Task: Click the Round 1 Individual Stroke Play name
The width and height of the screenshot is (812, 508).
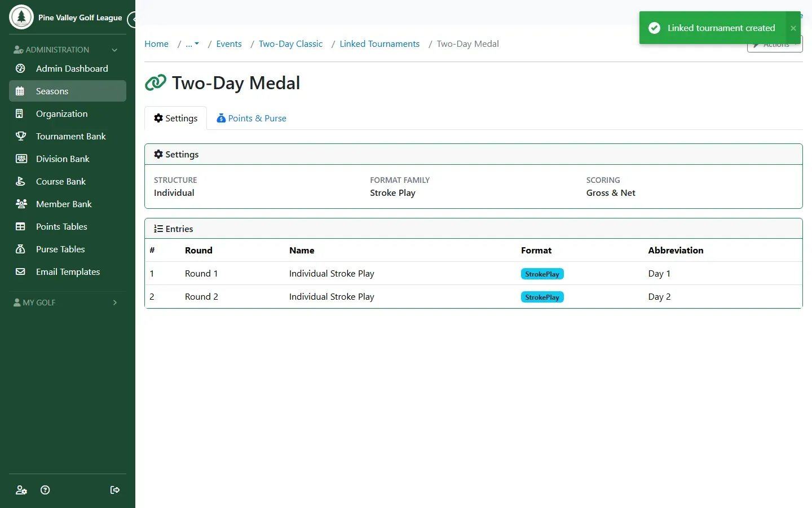Action: coord(332,274)
